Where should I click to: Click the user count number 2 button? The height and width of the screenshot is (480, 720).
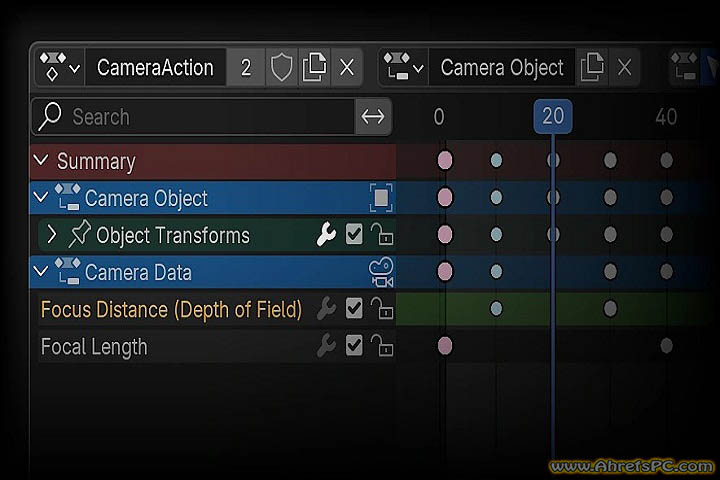[246, 68]
